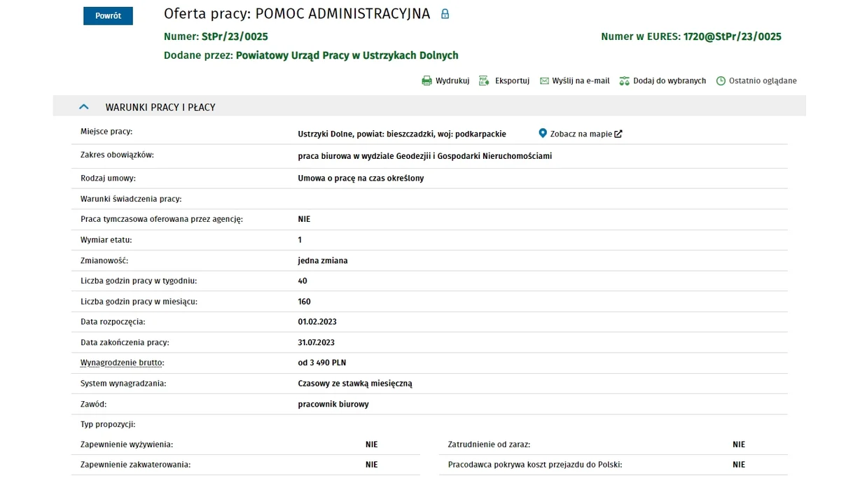The image size is (853, 504).
Task: Click the external link icon after Zobacz na mapie
Action: pyautogui.click(x=618, y=134)
